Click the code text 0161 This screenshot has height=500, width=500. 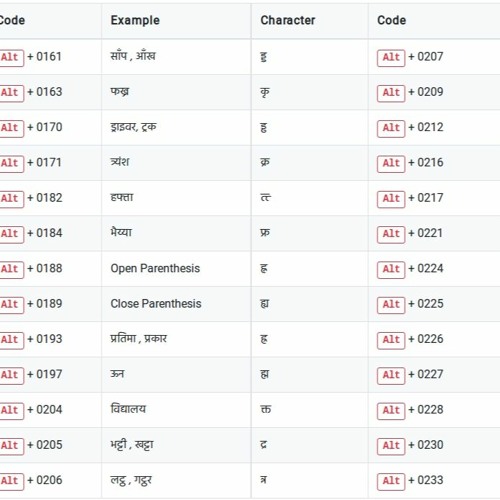(49, 57)
